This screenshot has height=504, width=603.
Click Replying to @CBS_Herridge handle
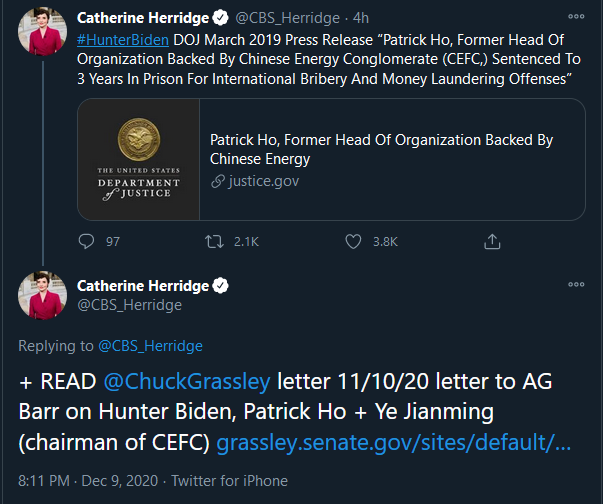(x=150, y=346)
